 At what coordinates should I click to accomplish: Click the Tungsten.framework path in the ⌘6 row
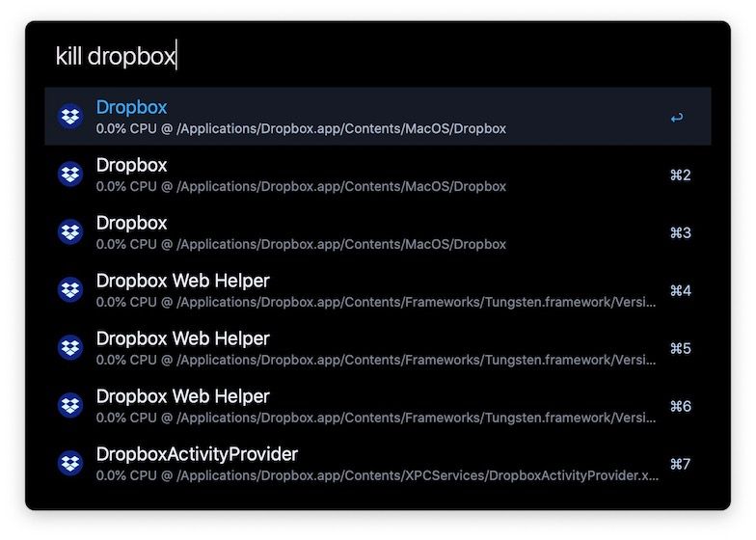click(417, 418)
